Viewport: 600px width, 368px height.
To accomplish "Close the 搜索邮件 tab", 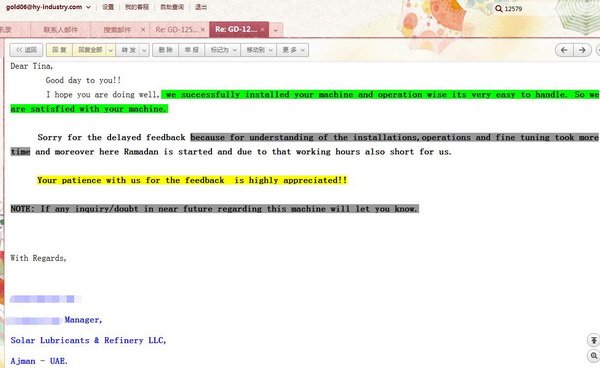I will [x=143, y=29].
